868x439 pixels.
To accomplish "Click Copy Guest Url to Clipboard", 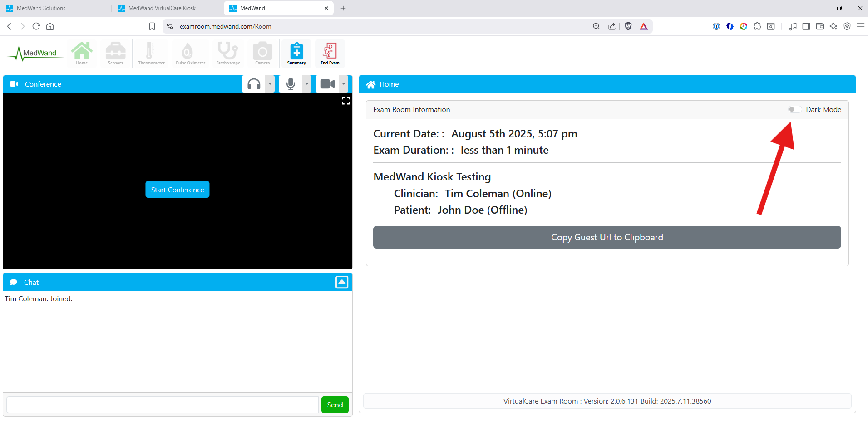I will [x=607, y=237].
